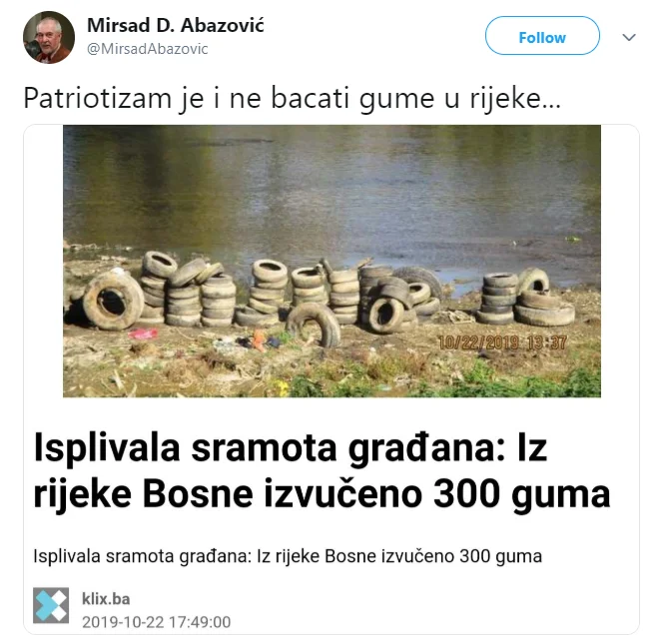Image resolution: width=653 pixels, height=644 pixels.
Task: Click the smaller article description below the headline
Action: pos(288,556)
